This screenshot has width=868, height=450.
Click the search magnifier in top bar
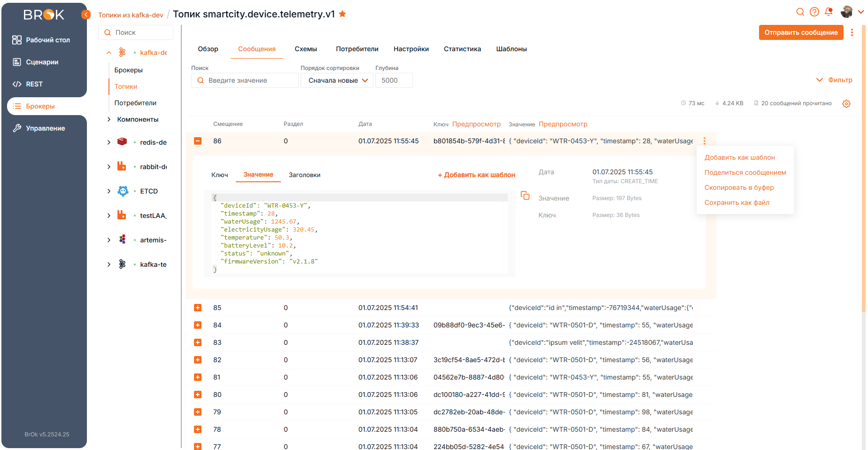click(800, 12)
